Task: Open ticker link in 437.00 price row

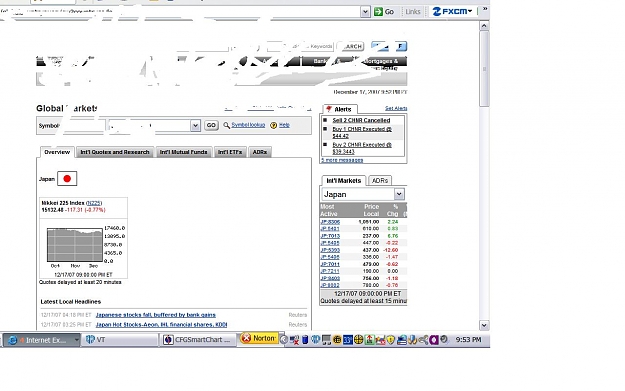Action: coord(330,250)
